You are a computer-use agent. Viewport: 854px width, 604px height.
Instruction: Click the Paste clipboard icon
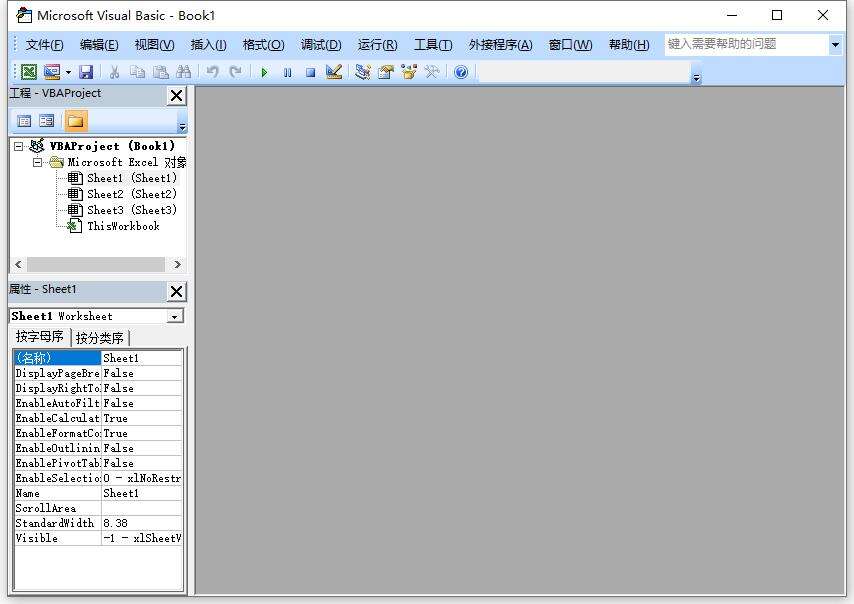160,72
